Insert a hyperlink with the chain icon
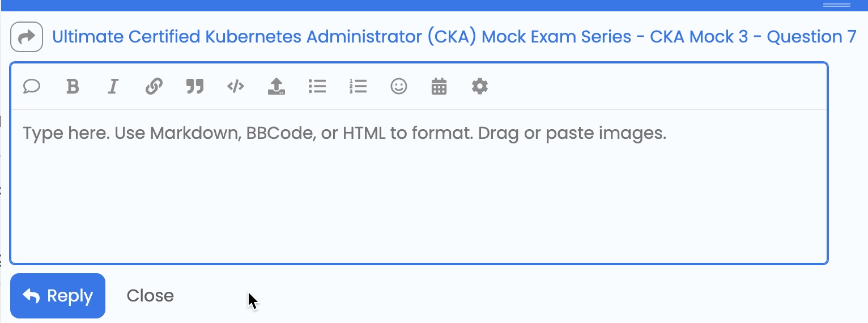The width and height of the screenshot is (868, 323). click(154, 87)
